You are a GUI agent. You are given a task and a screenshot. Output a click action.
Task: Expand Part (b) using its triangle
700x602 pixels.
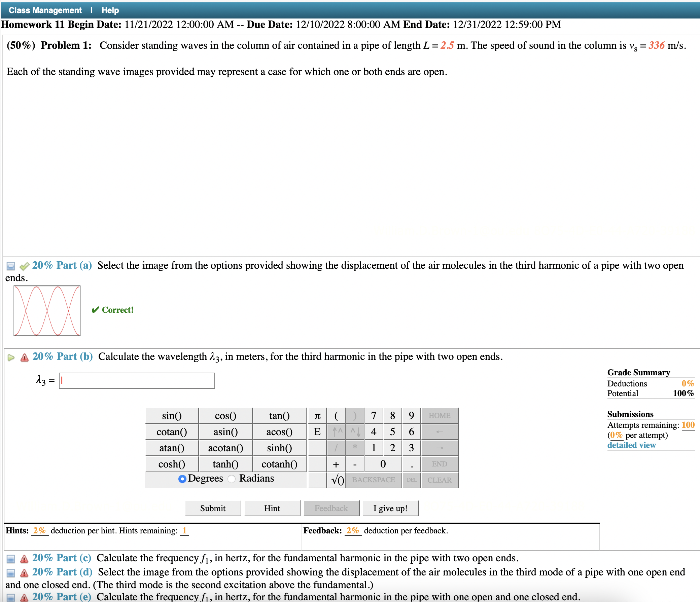(10, 357)
